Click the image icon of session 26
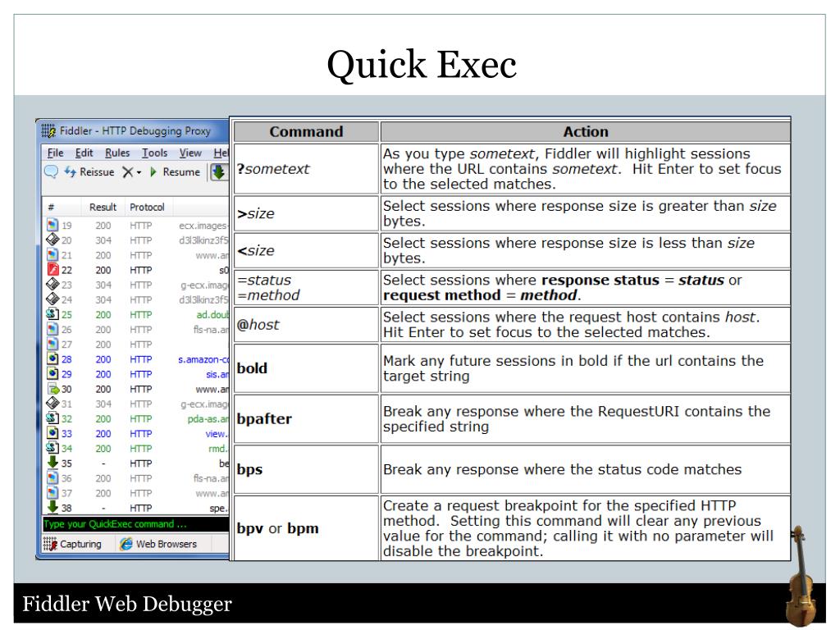This screenshot has width=840, height=630. (x=52, y=329)
